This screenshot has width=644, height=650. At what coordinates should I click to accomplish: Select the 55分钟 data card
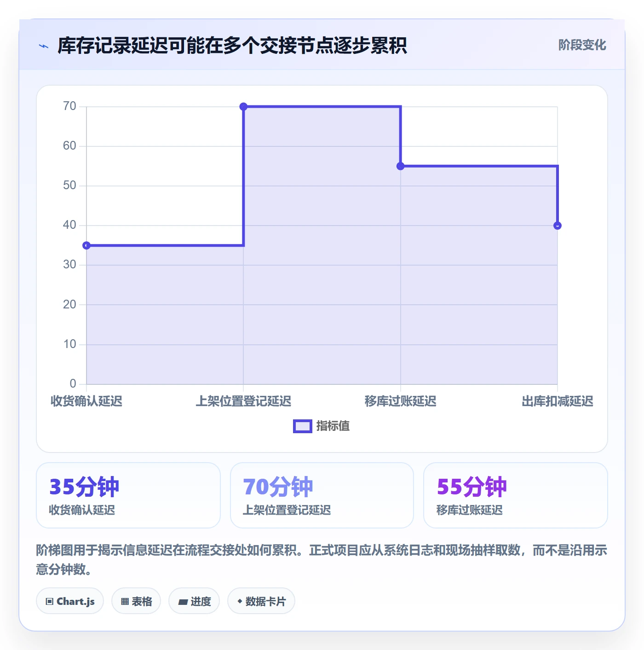[x=516, y=495]
